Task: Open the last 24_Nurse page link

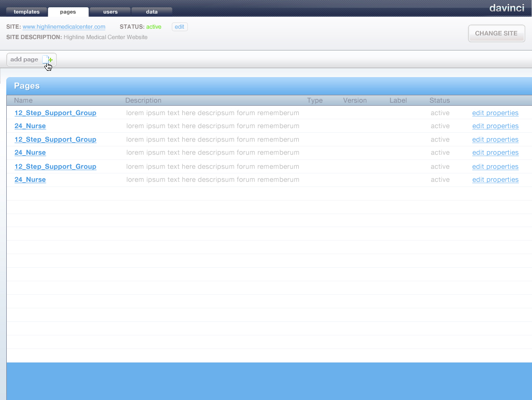Action: (30, 180)
